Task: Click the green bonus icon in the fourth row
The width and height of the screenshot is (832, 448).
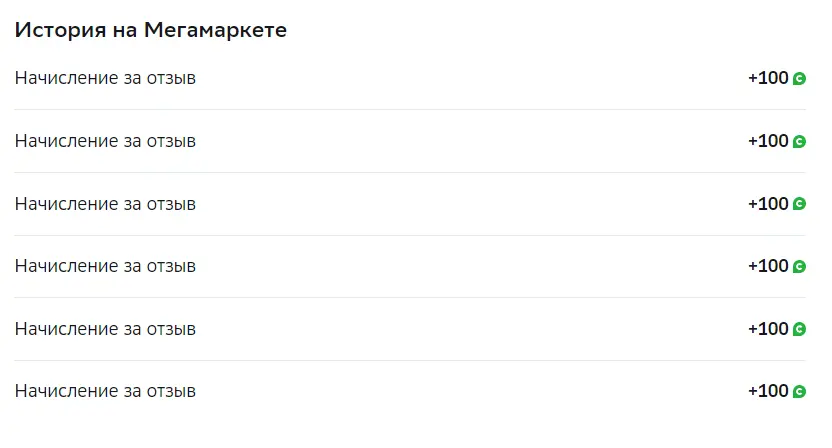Action: [799, 266]
